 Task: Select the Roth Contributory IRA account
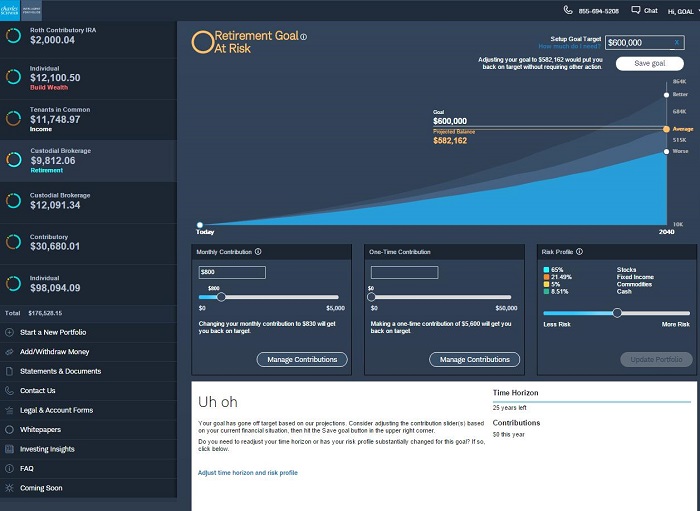point(88,36)
